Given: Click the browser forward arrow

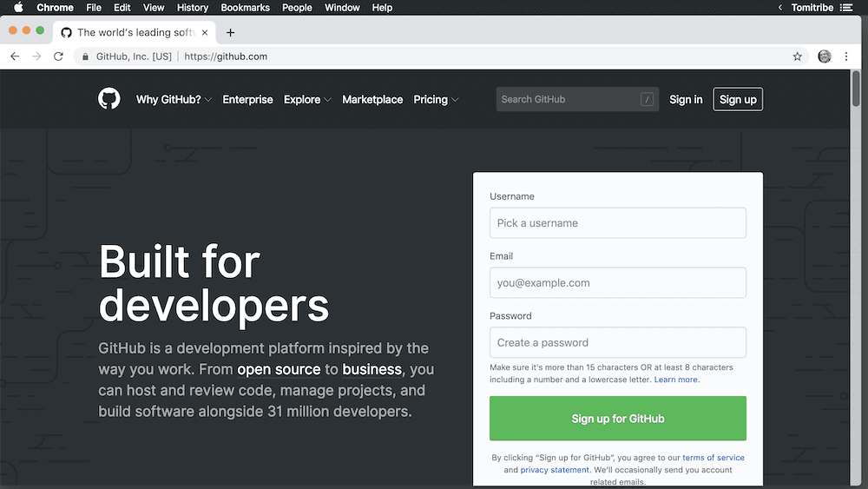Looking at the screenshot, I should click(x=36, y=56).
